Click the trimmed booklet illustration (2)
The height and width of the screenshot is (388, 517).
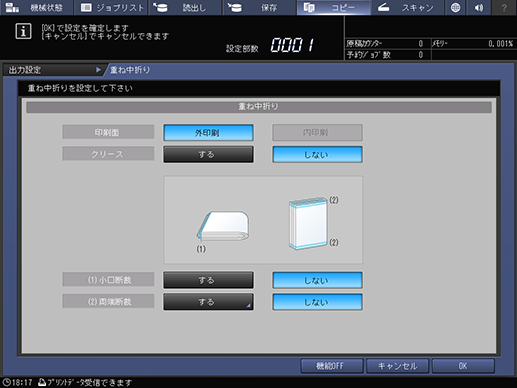coord(308,223)
